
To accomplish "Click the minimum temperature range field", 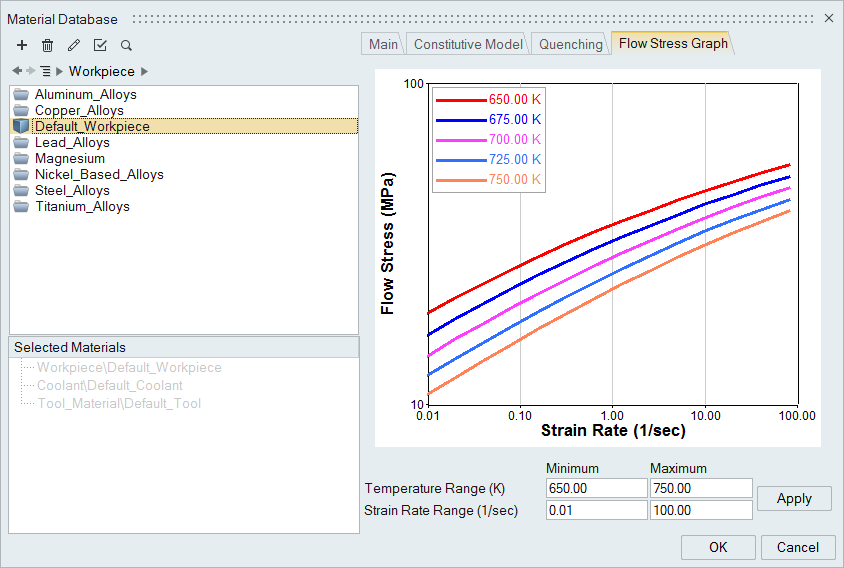I will [x=596, y=488].
